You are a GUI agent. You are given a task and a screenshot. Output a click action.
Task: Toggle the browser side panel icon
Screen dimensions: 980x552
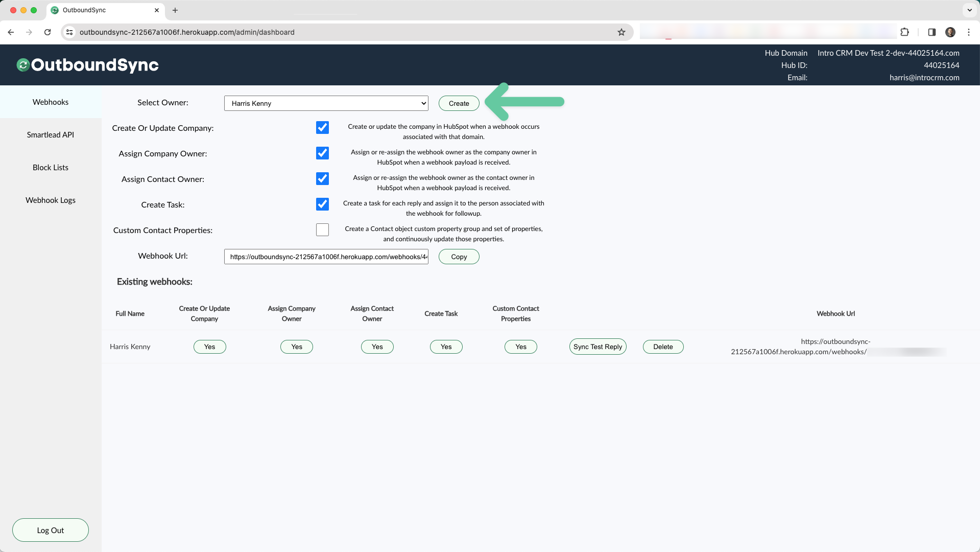[932, 32]
